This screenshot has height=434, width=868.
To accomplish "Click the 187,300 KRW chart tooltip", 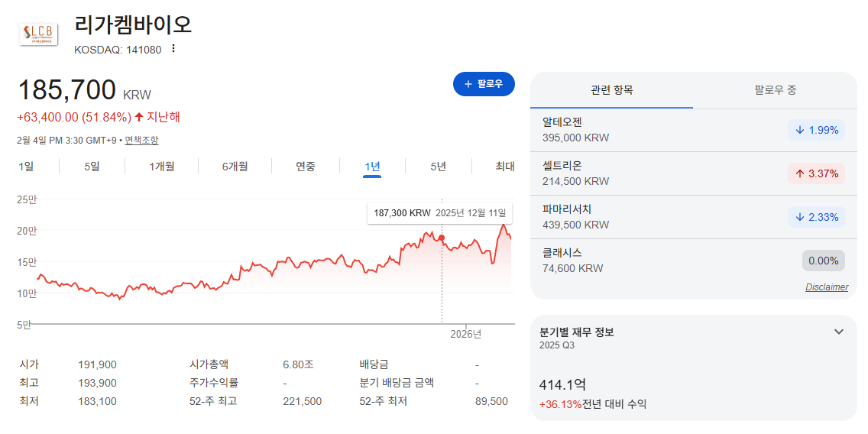I will coord(439,212).
